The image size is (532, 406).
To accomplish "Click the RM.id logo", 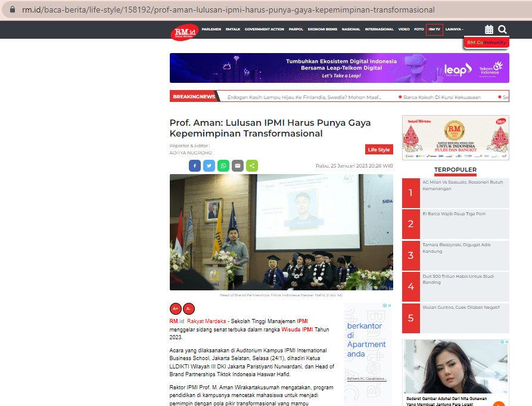I will [185, 32].
